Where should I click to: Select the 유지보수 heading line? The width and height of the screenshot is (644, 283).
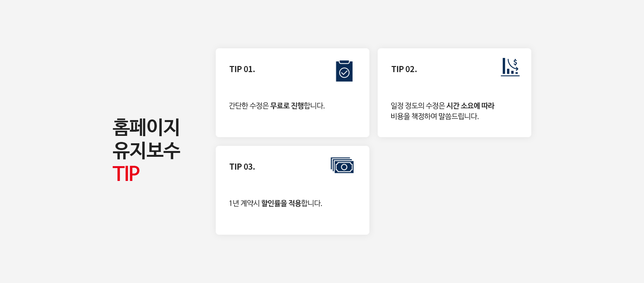click(x=146, y=150)
